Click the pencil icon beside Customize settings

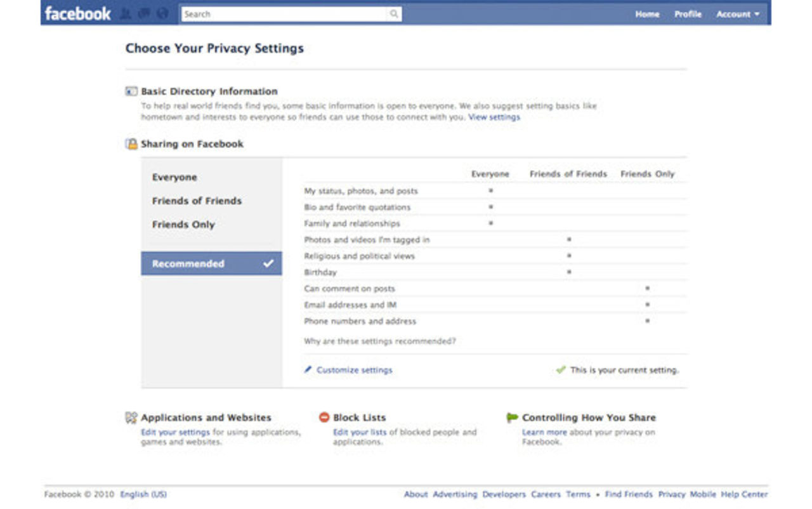(x=308, y=369)
